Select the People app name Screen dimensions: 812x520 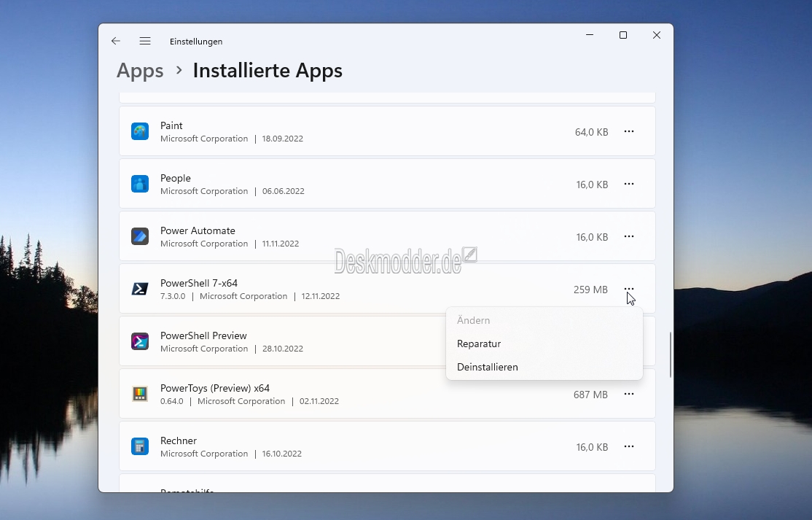point(176,178)
